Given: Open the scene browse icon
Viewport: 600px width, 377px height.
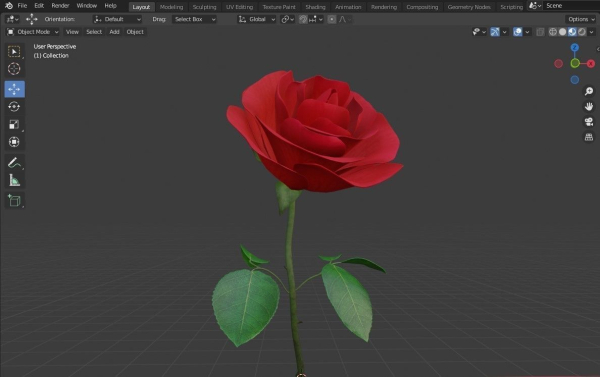Looking at the screenshot, I should (x=535, y=6).
